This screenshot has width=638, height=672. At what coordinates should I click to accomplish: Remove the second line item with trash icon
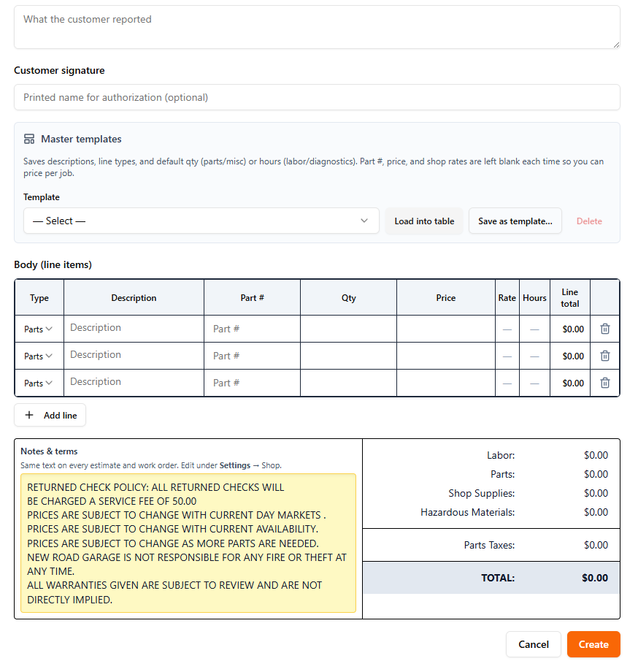tap(604, 356)
